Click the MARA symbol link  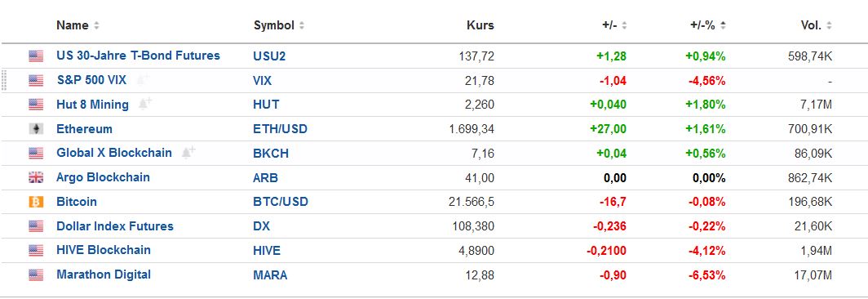pos(270,274)
